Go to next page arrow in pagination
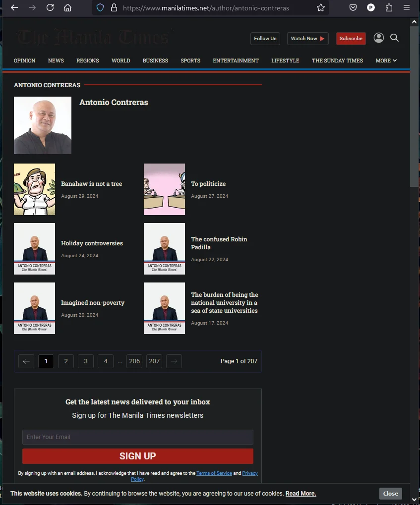420x505 pixels. 174,361
